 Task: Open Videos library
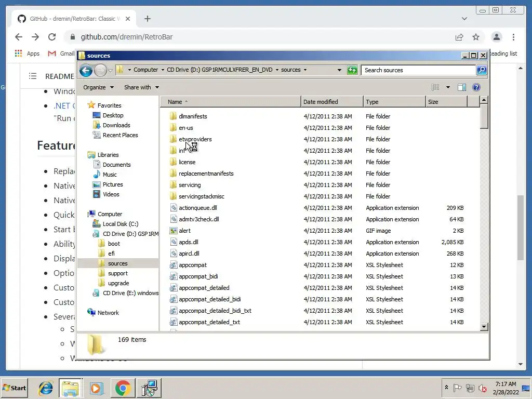tap(111, 194)
